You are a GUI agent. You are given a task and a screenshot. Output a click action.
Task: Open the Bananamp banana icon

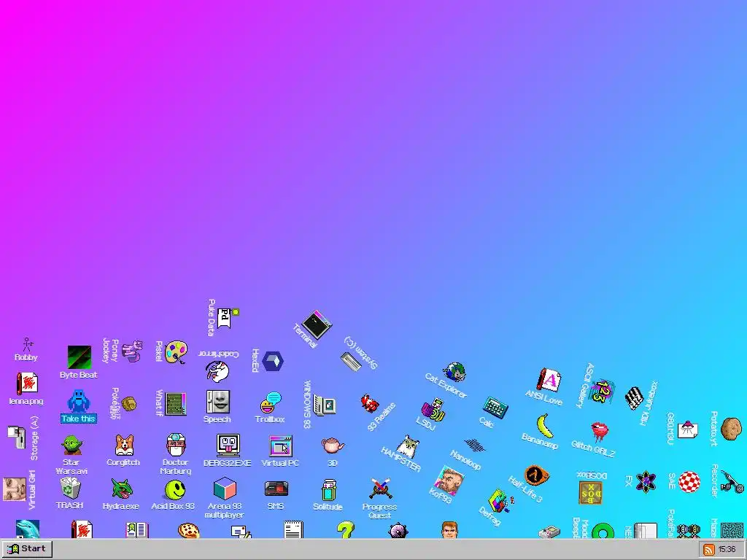click(x=544, y=425)
